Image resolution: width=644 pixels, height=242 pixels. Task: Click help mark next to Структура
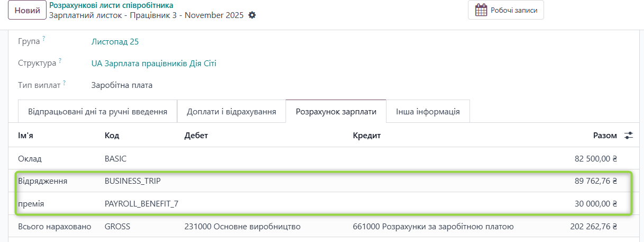coord(60,61)
